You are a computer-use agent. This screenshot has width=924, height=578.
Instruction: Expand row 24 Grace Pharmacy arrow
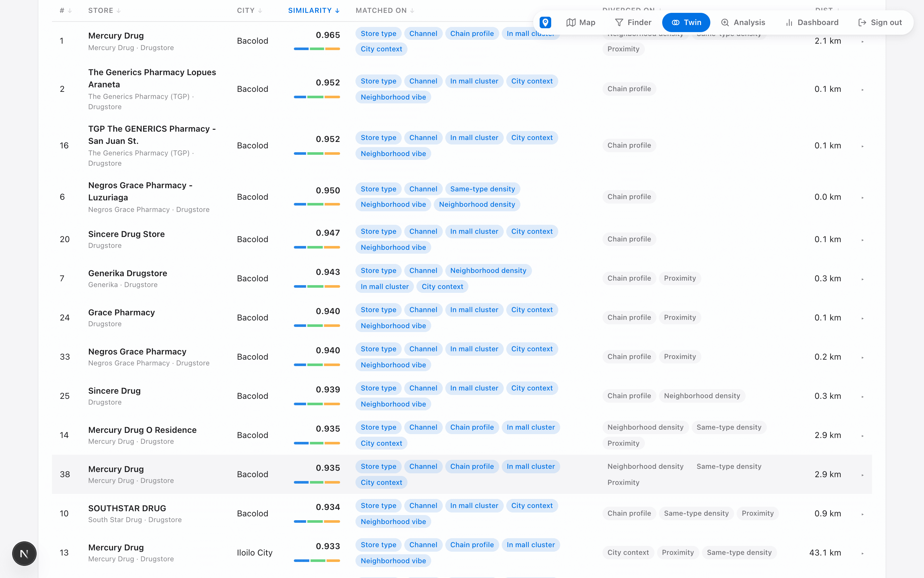tap(862, 318)
